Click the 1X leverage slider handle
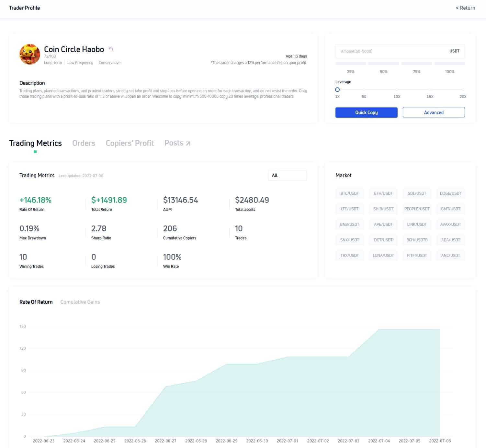 (337, 90)
